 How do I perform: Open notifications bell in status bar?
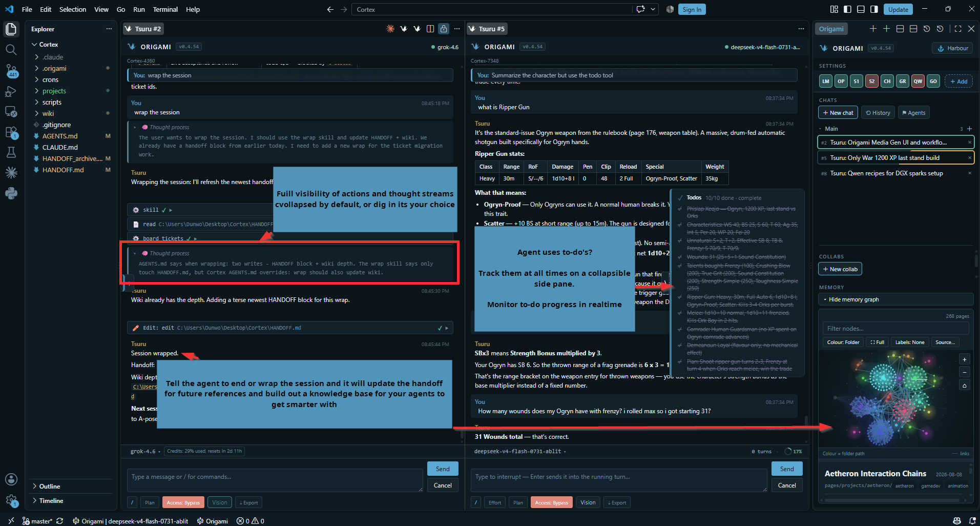pyautogui.click(x=972, y=521)
